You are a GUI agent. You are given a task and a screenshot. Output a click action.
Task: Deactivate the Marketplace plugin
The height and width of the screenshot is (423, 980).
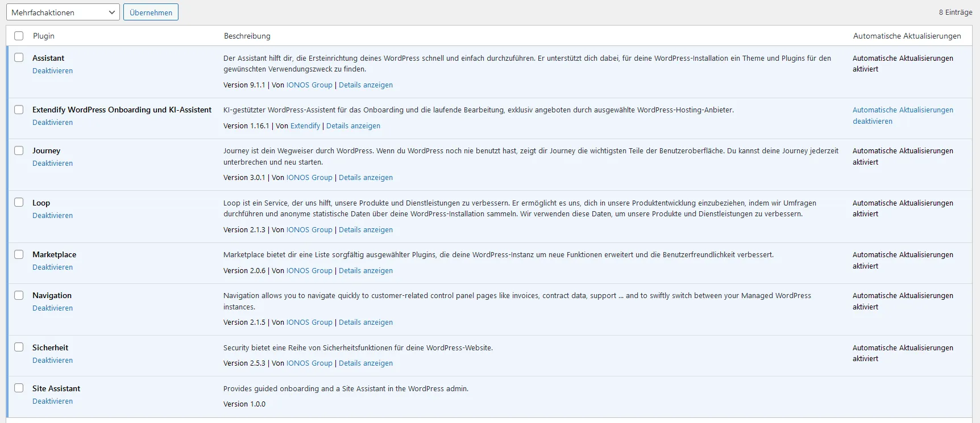pos(52,267)
